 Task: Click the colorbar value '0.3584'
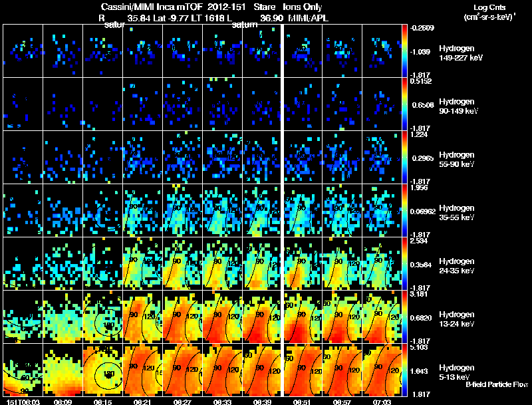point(422,265)
